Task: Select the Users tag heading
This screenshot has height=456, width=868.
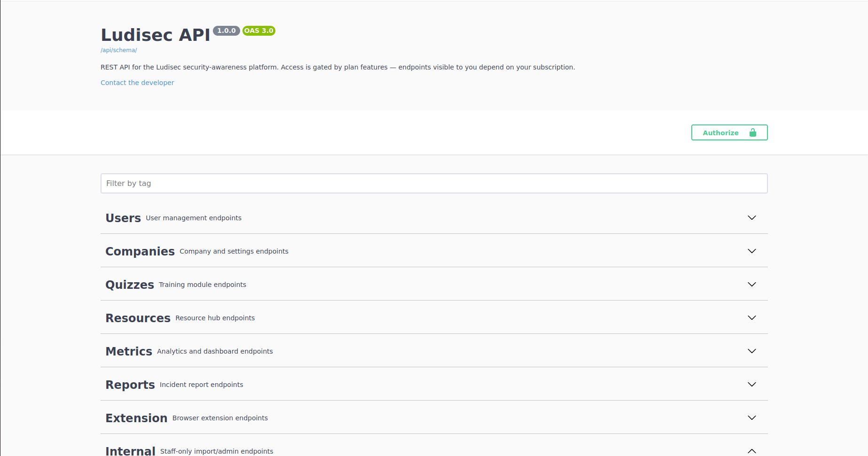Action: 123,218
